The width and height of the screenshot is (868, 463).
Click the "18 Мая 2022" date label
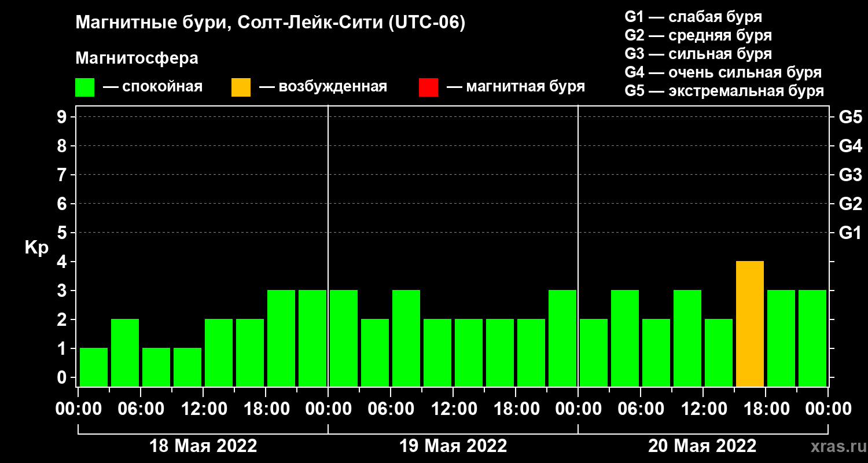click(x=203, y=446)
